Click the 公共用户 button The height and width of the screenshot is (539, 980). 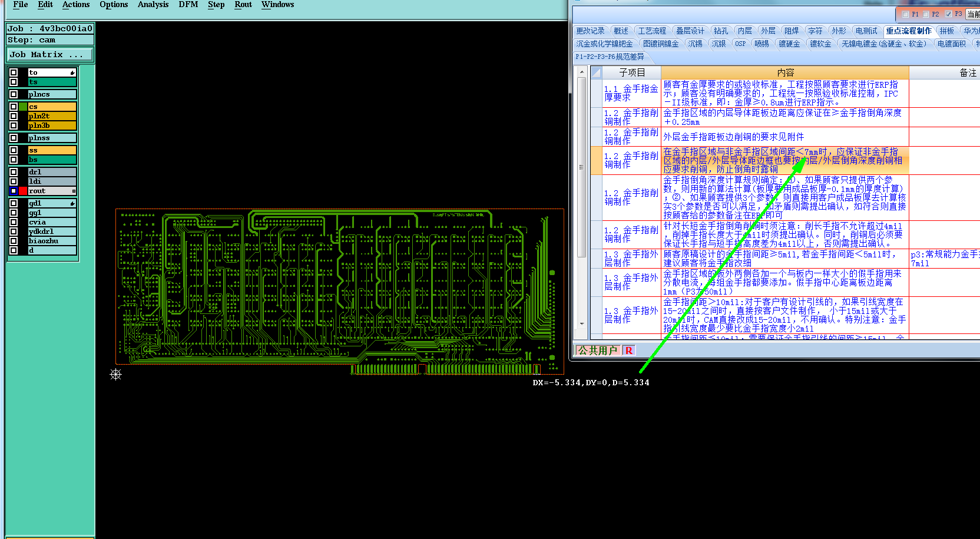pyautogui.click(x=598, y=350)
